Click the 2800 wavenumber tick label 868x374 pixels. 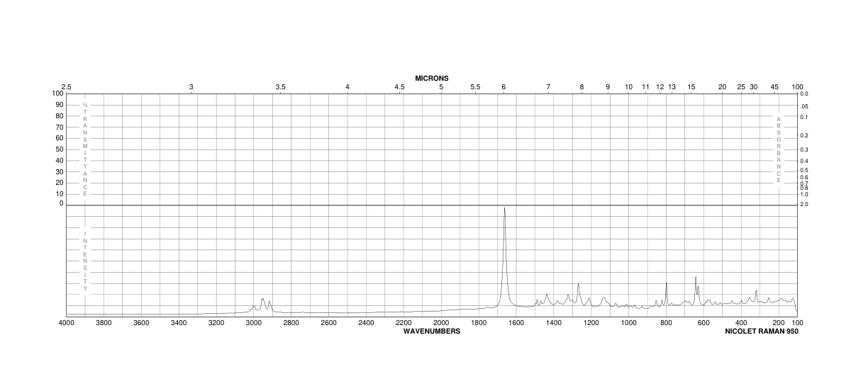coord(291,323)
